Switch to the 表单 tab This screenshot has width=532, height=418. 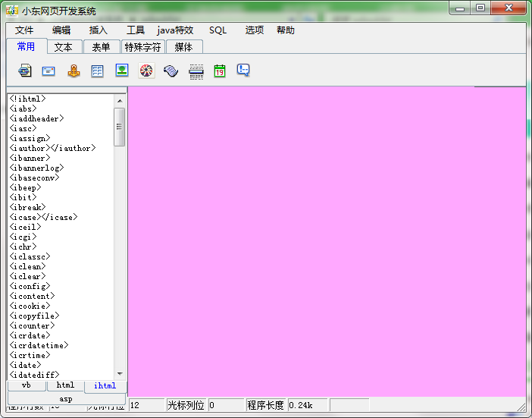pos(101,47)
